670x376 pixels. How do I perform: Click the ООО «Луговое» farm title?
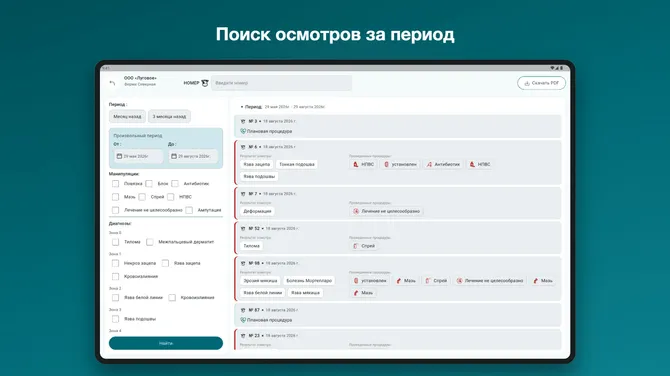(140, 78)
